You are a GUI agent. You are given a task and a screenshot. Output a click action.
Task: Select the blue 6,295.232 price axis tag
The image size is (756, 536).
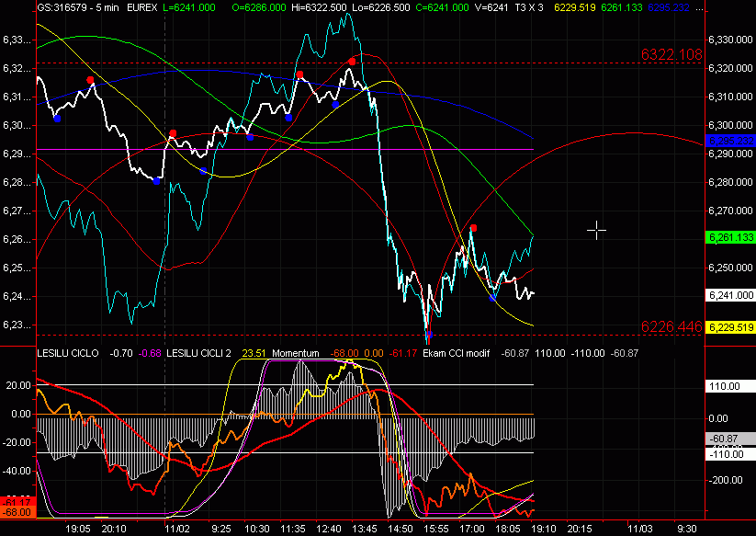730,141
